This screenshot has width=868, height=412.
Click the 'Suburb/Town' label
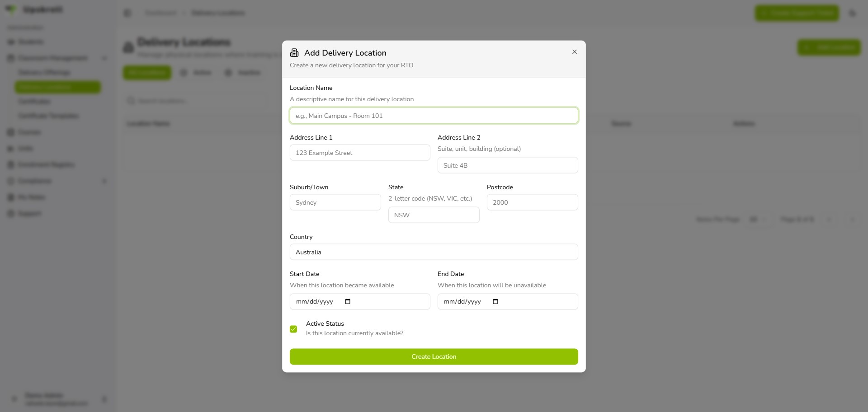point(309,187)
